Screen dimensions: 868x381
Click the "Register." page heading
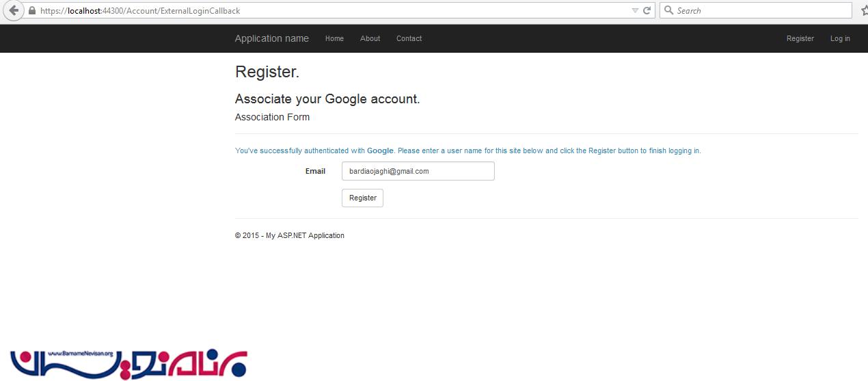click(x=267, y=72)
